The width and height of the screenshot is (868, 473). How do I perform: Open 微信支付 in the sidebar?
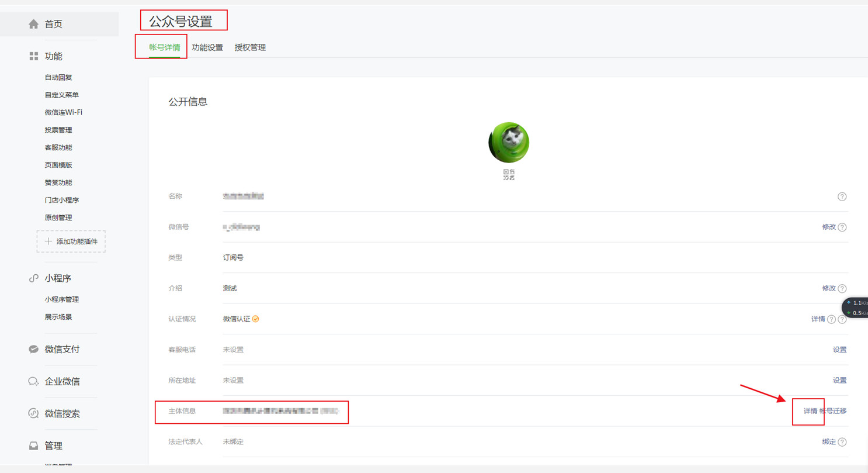54,349
